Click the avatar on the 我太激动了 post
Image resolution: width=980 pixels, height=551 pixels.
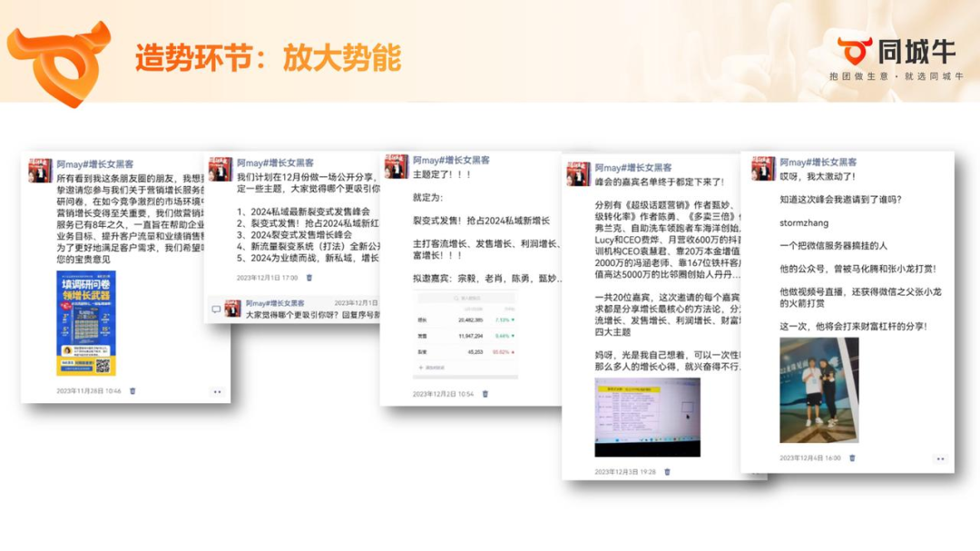pos(763,169)
